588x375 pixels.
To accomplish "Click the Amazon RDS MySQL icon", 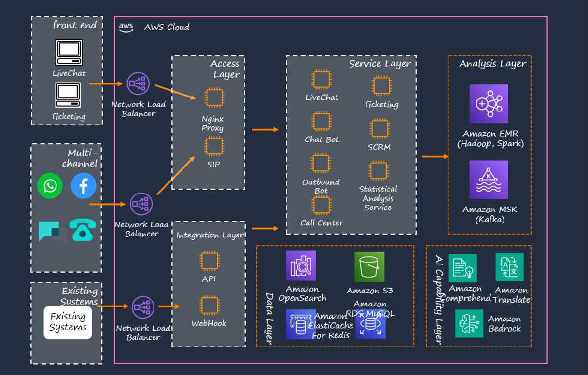I will (370, 325).
